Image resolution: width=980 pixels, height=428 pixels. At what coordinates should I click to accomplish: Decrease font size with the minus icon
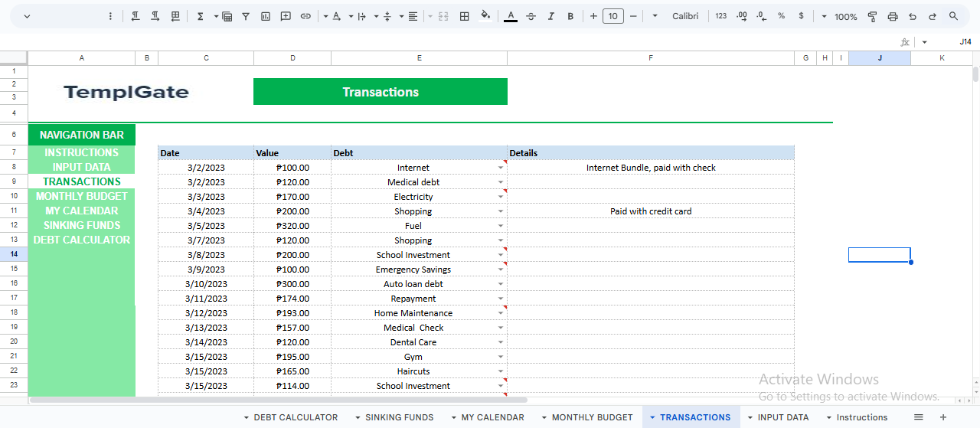tap(633, 16)
